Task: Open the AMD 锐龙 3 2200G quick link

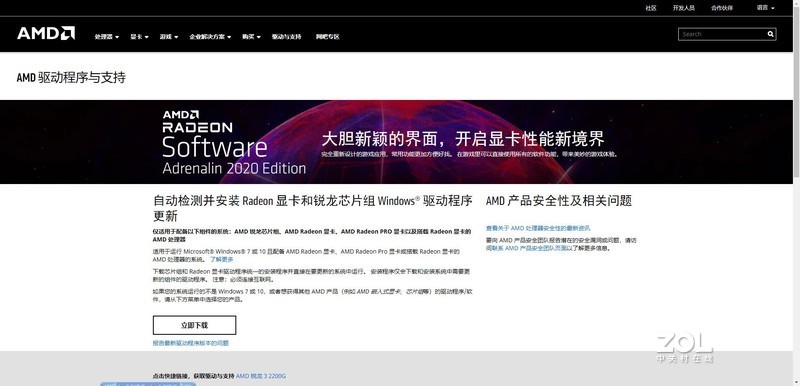Action: (x=261, y=376)
